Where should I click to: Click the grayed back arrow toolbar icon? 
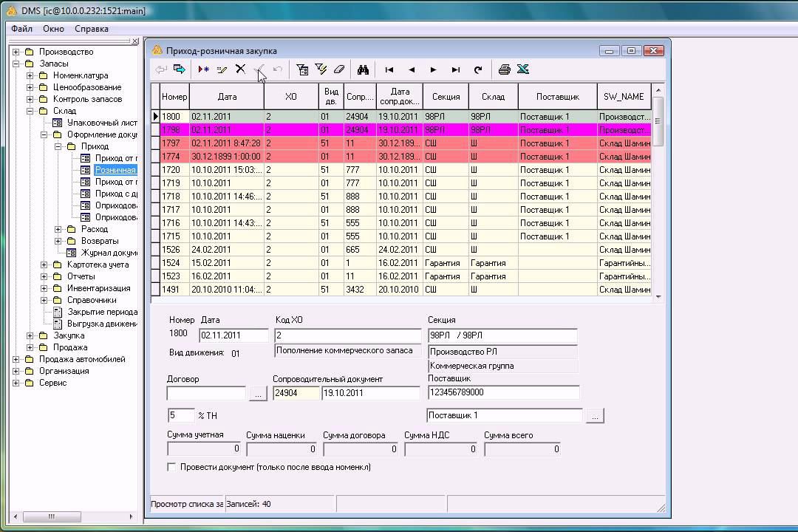[161, 69]
